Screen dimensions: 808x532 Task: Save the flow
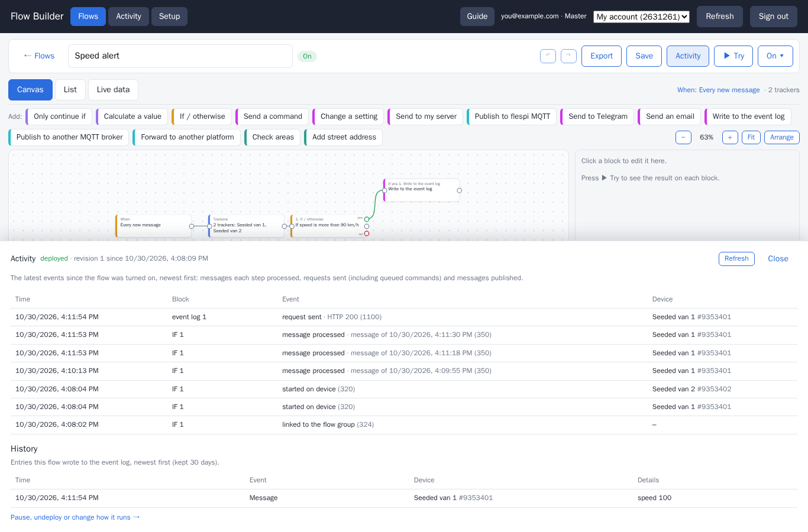point(644,56)
